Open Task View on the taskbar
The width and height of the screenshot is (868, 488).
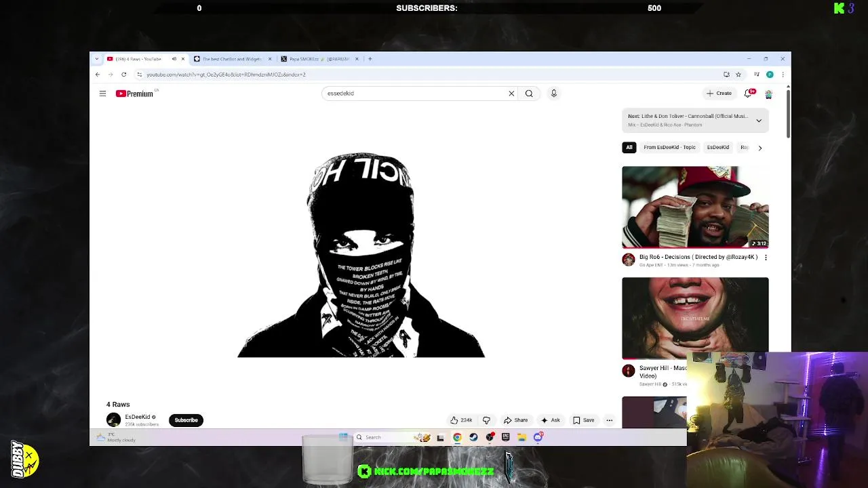441,437
